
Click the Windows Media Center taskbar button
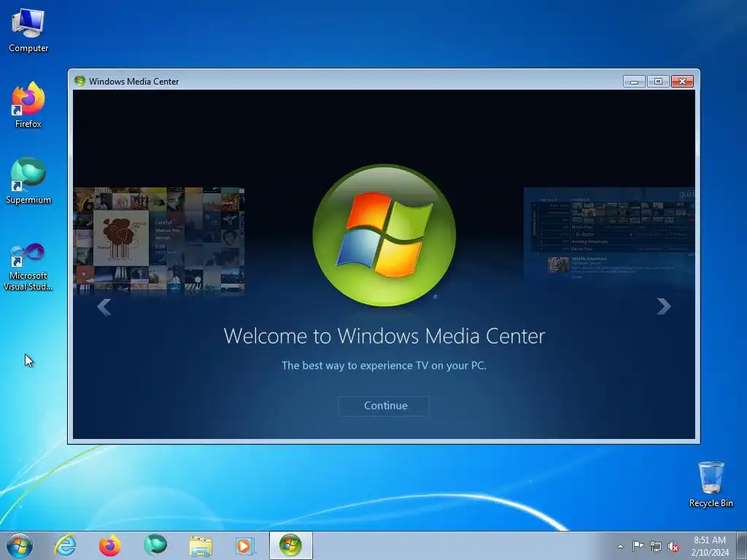click(290, 545)
